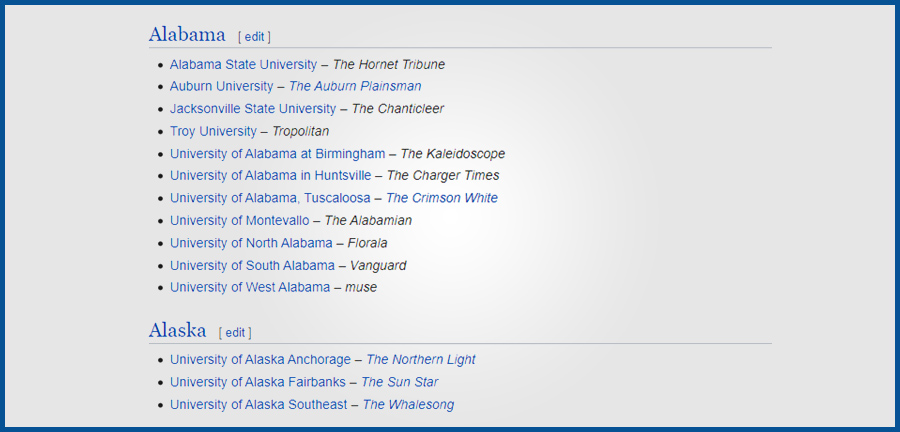The image size is (900, 432).
Task: Click the Auburn University link
Action: pos(221,87)
